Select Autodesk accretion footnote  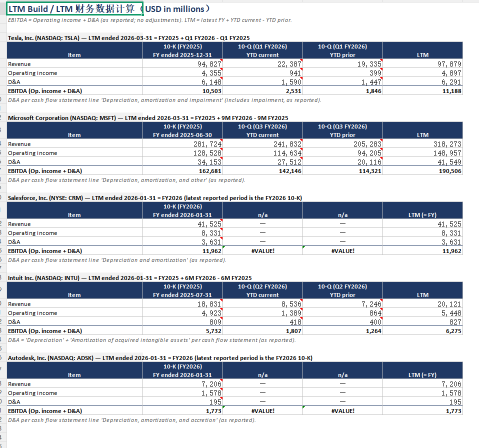pyautogui.click(x=131, y=420)
